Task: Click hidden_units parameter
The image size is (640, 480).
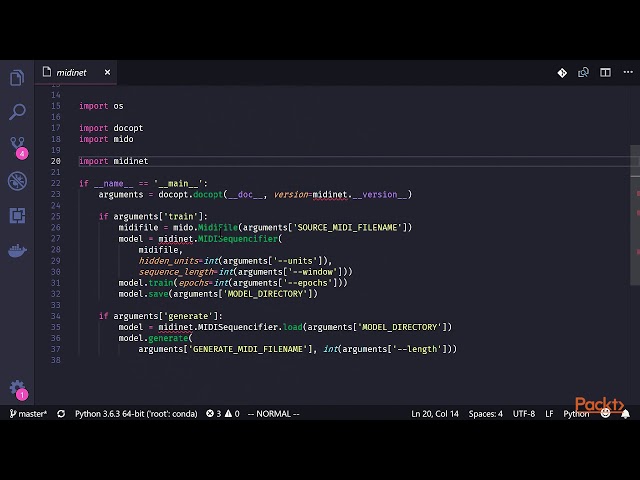Action: (x=168, y=261)
